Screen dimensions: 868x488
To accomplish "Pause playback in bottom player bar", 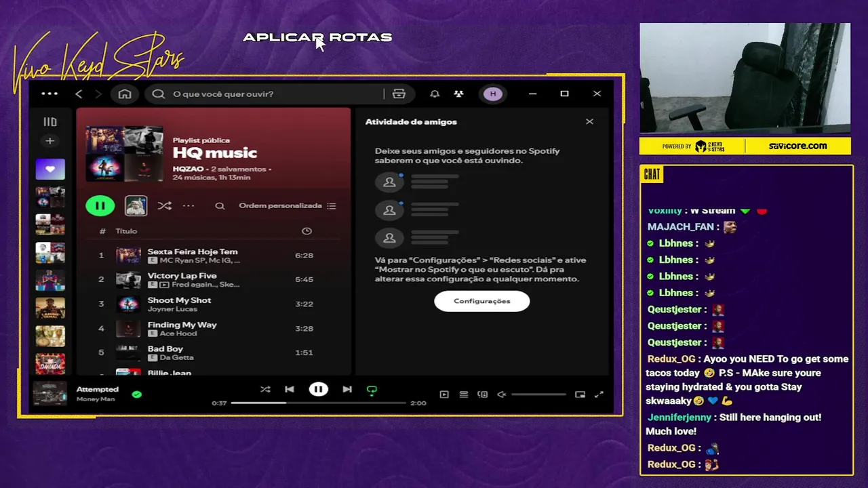I will pos(318,389).
